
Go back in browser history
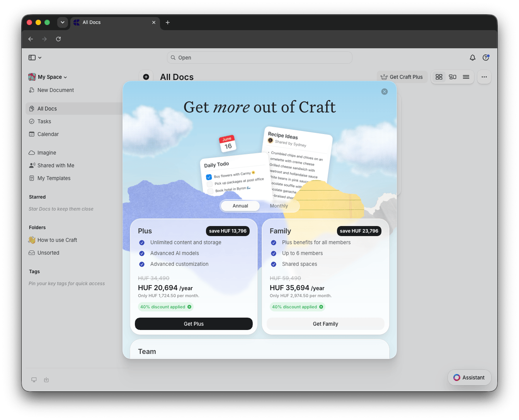click(31, 39)
